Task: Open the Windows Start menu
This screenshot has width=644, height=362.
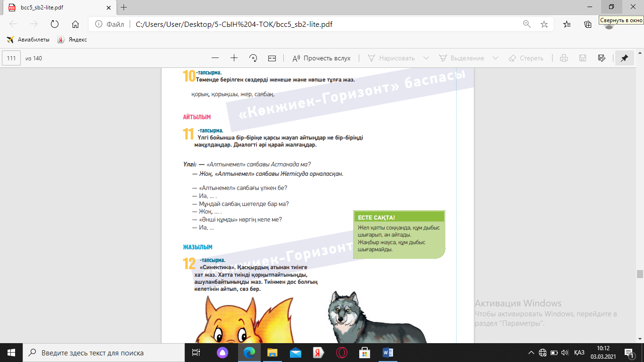Action: [x=11, y=353]
